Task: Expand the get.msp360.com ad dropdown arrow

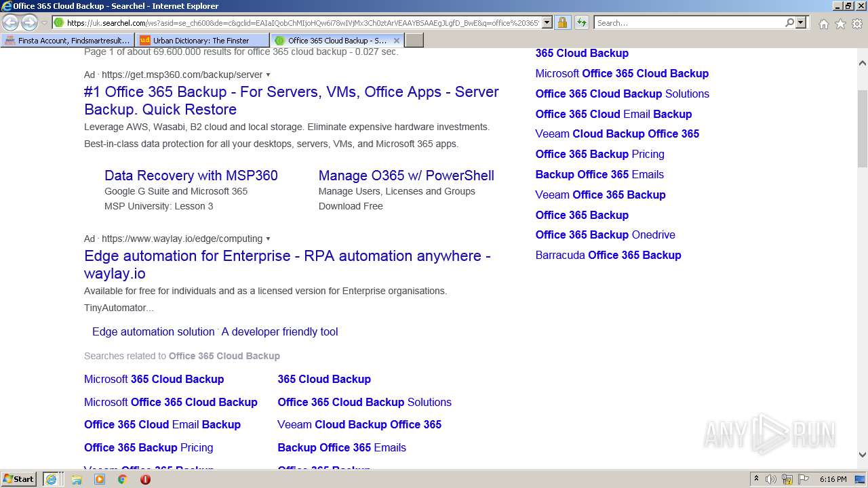Action: (x=269, y=75)
